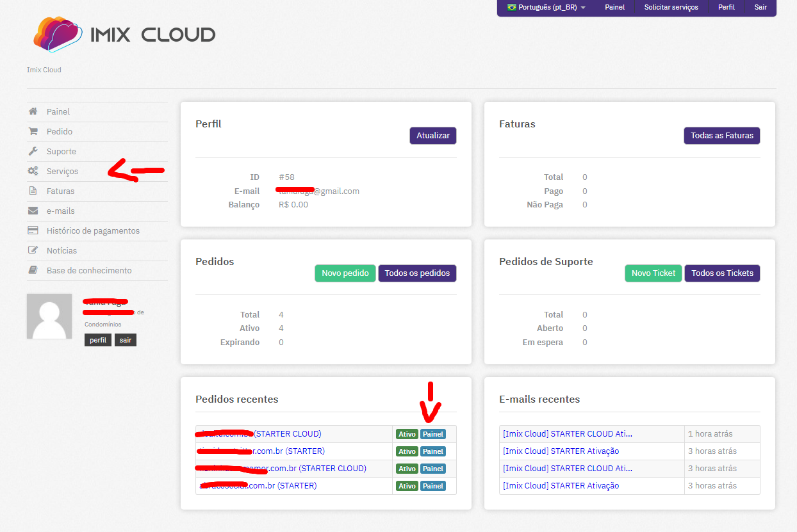Viewport: 797px width, 532px height.
Task: Click Painel button for first STARTER CLOUD order
Action: coord(433,434)
